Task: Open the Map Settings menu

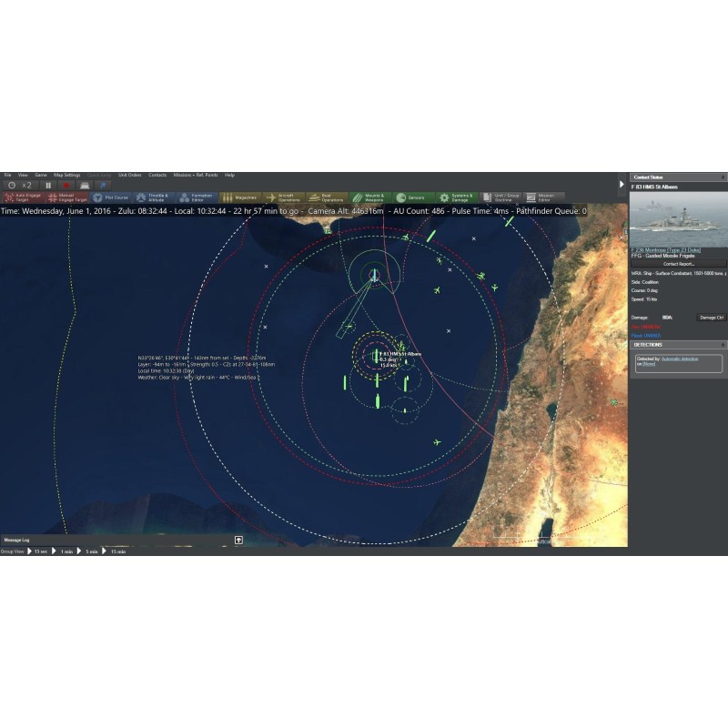Action: click(66, 175)
